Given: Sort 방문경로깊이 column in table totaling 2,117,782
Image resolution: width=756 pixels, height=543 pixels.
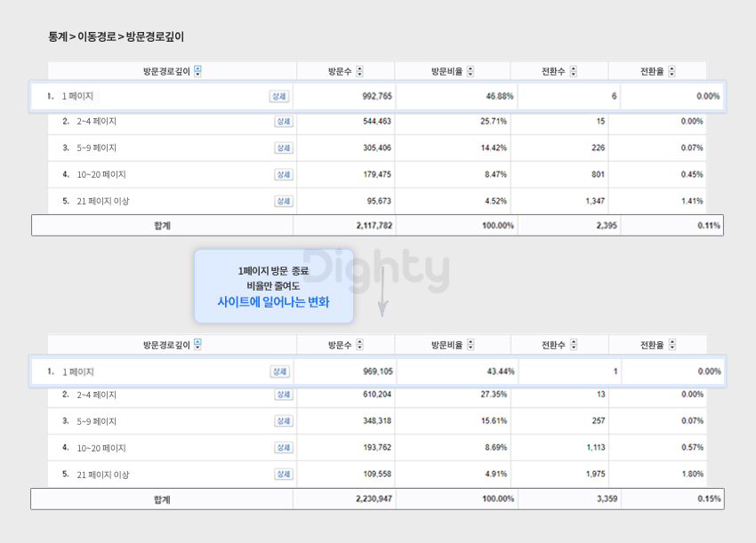Looking at the screenshot, I should pos(197,71).
